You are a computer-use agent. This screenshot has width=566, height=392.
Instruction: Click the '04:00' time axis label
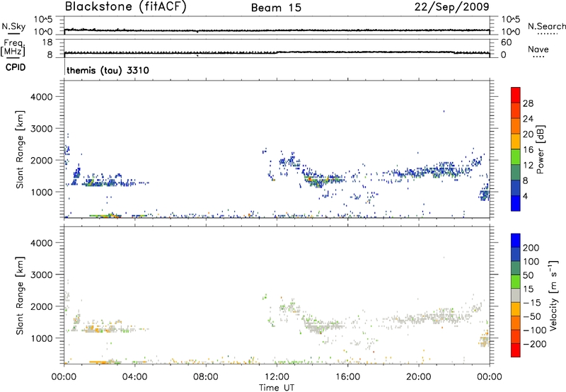134,377
